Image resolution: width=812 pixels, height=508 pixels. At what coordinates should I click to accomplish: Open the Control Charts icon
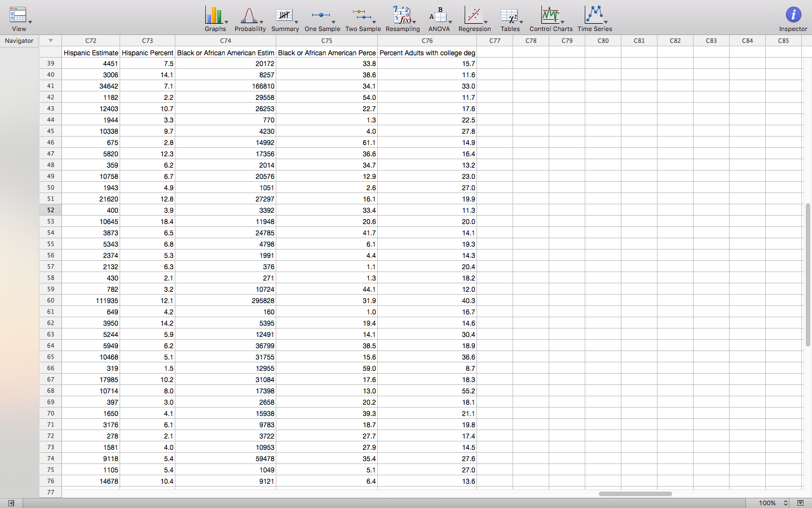550,15
